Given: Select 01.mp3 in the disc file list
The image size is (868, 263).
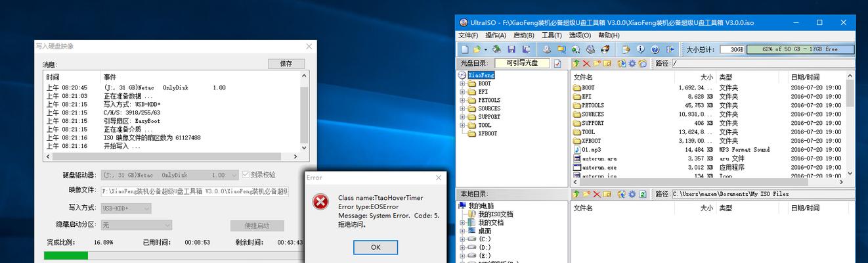Looking at the screenshot, I should coord(591,150).
